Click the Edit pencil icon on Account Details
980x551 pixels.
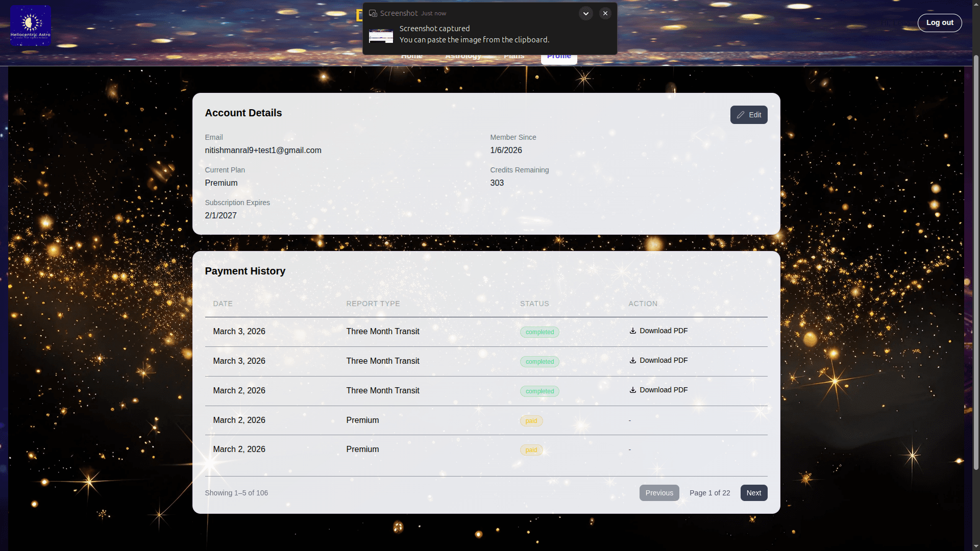(741, 114)
